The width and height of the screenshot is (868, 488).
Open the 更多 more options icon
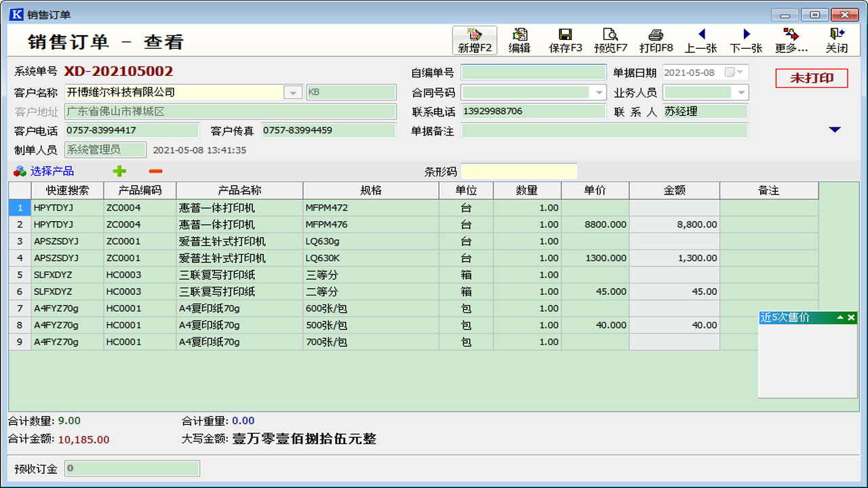point(791,40)
